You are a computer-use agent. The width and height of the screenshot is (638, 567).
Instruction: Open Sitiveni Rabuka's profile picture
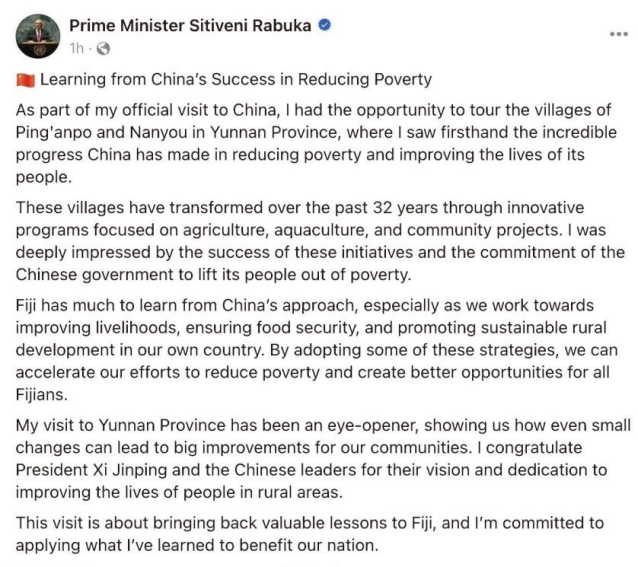coord(38,36)
